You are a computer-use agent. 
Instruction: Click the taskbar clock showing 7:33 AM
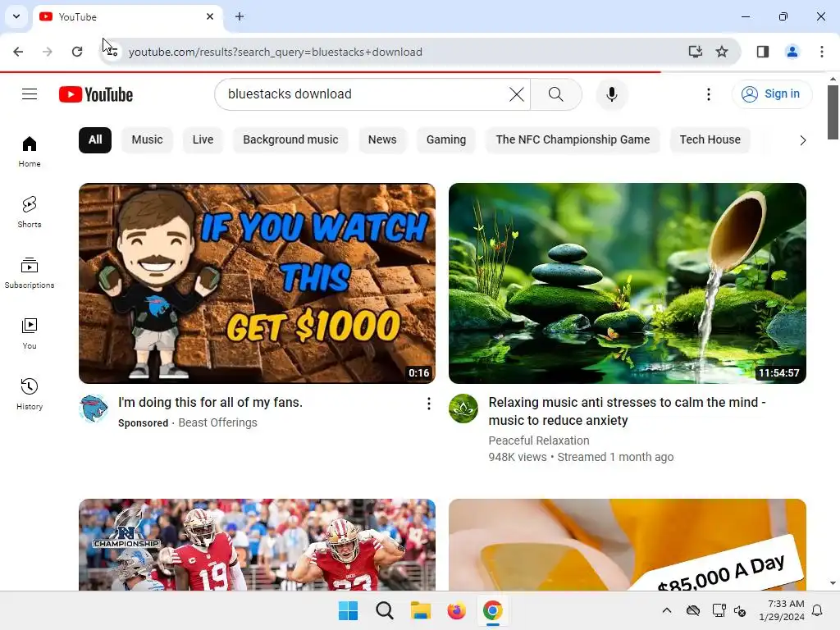click(x=782, y=610)
